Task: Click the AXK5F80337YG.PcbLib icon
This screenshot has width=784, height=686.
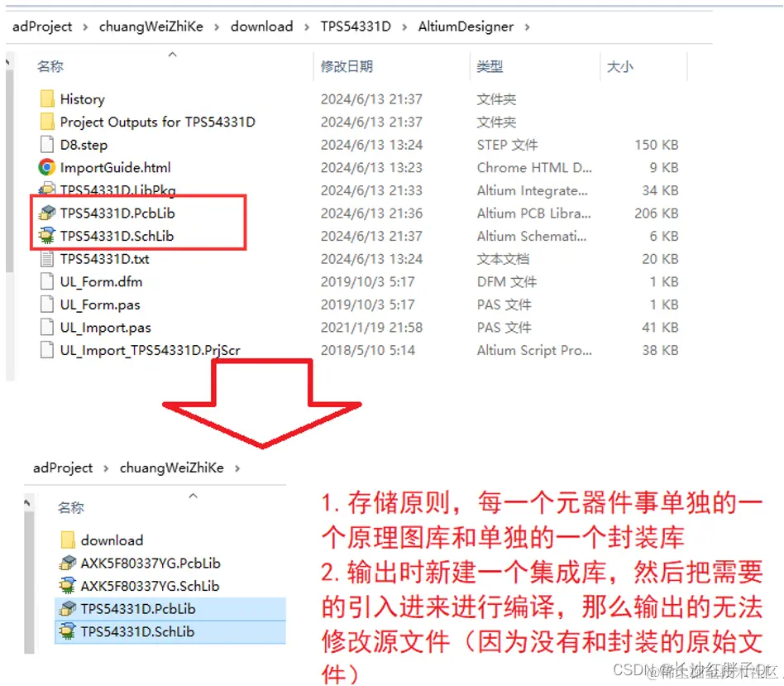Action: (68, 563)
